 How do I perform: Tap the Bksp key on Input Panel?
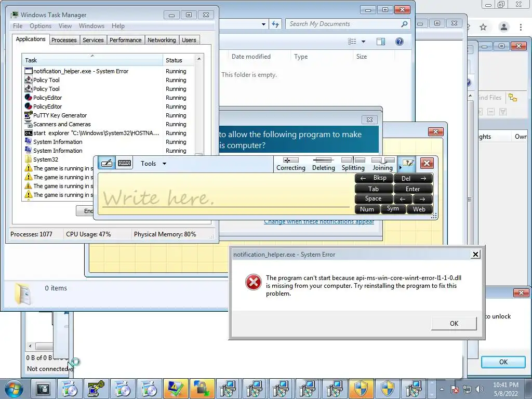click(374, 178)
